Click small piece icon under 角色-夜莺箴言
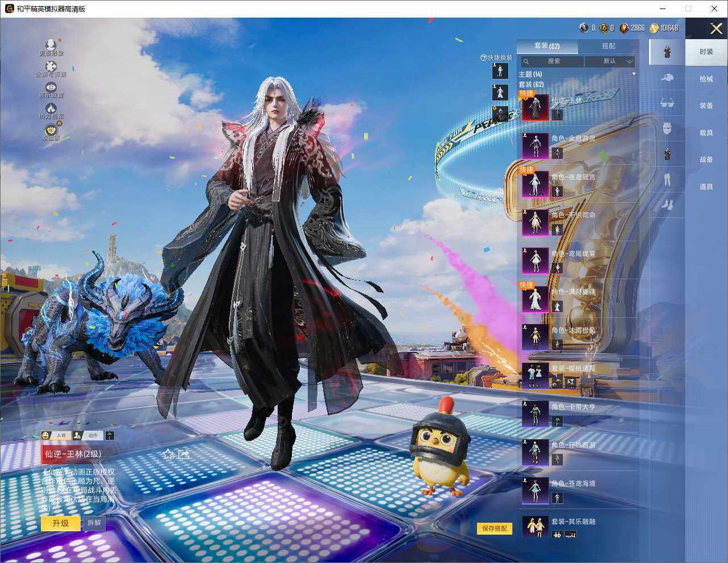728x563 pixels. pos(557,191)
